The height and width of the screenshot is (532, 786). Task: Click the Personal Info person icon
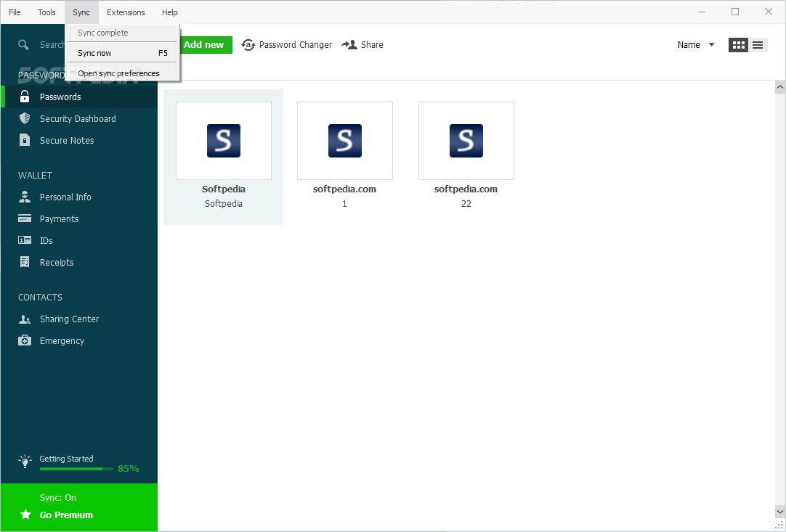(25, 197)
